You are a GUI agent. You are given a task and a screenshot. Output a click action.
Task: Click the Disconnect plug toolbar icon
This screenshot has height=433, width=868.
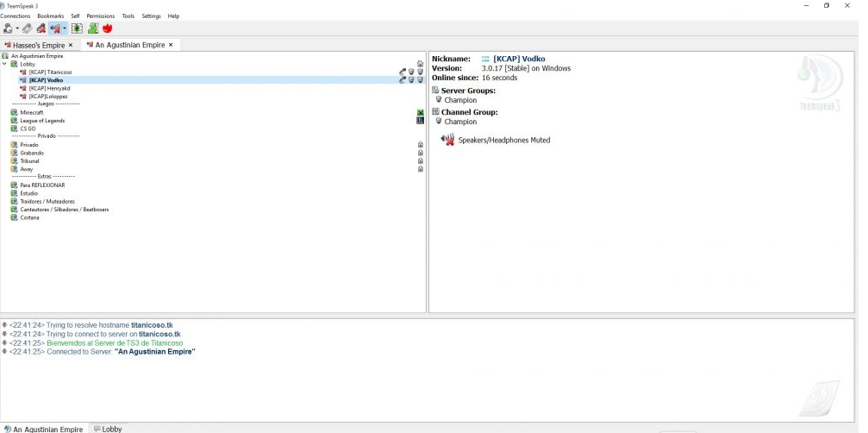coord(27,28)
